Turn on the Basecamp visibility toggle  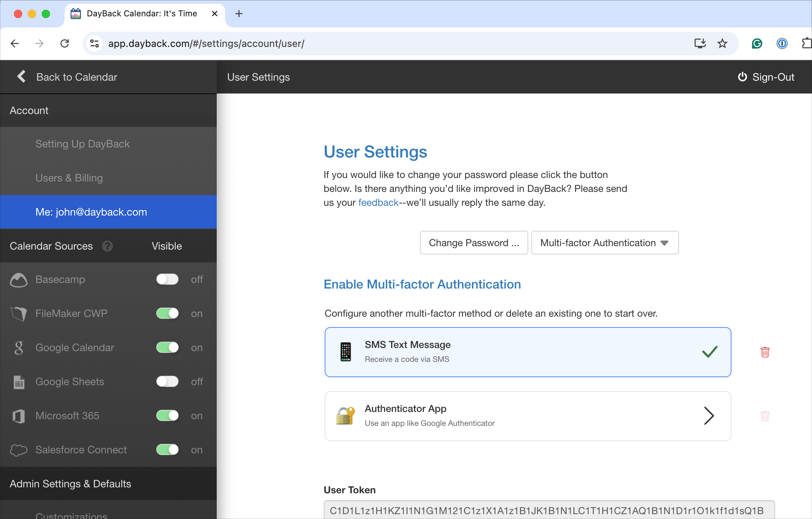(167, 279)
